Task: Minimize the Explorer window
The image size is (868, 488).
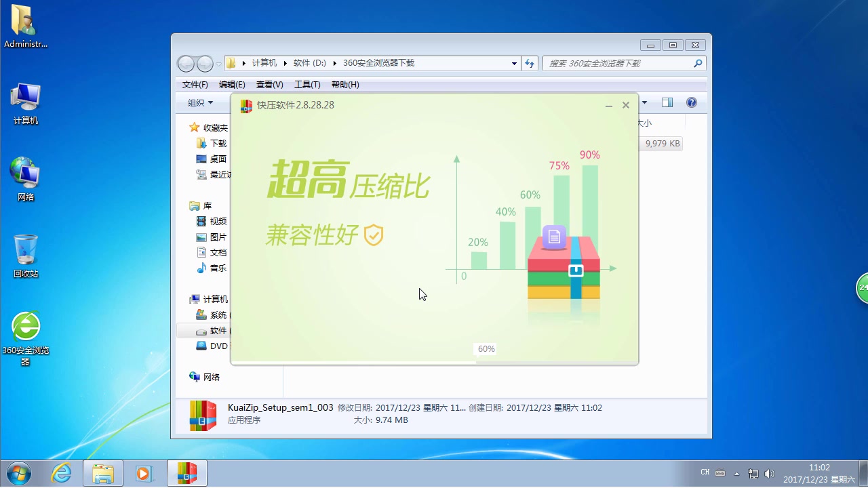Action: pos(650,45)
